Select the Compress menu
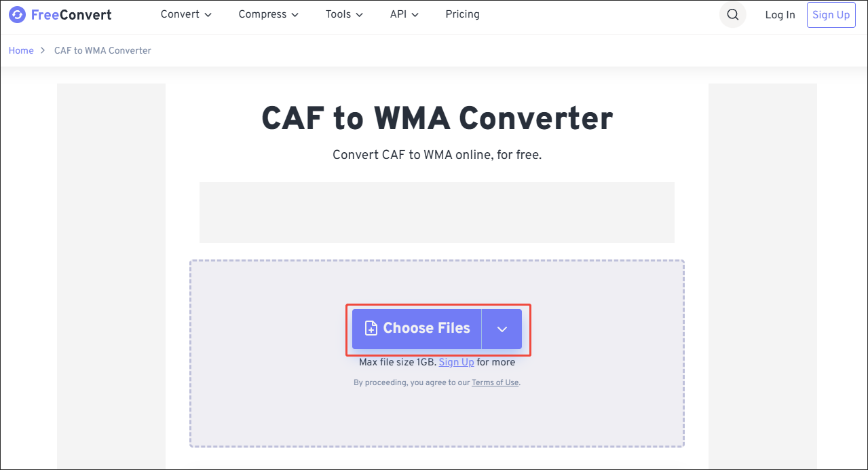The image size is (868, 470). coord(263,14)
